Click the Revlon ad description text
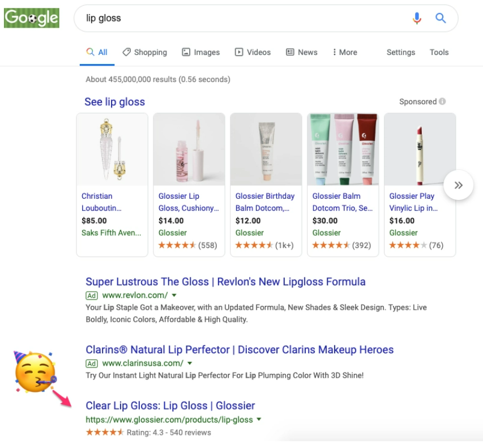The image size is (483, 448). (257, 313)
